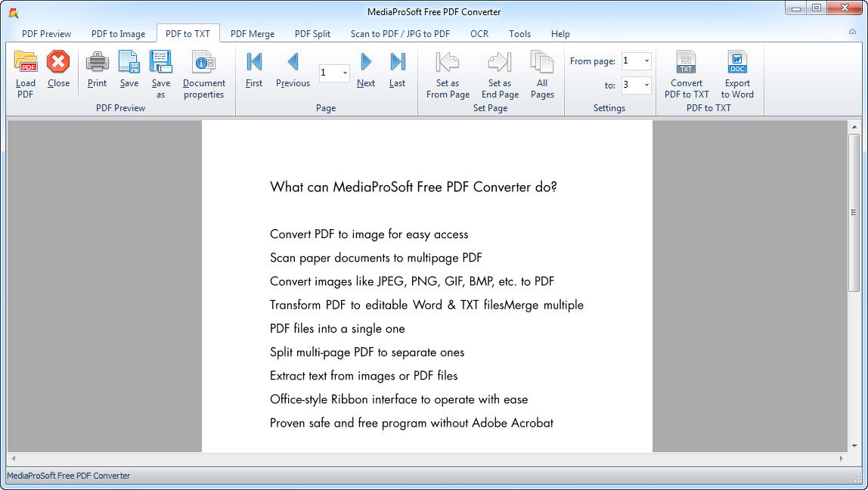Click the line 'Convert PDF to image for easy access'
The height and width of the screenshot is (490, 868).
pos(369,234)
